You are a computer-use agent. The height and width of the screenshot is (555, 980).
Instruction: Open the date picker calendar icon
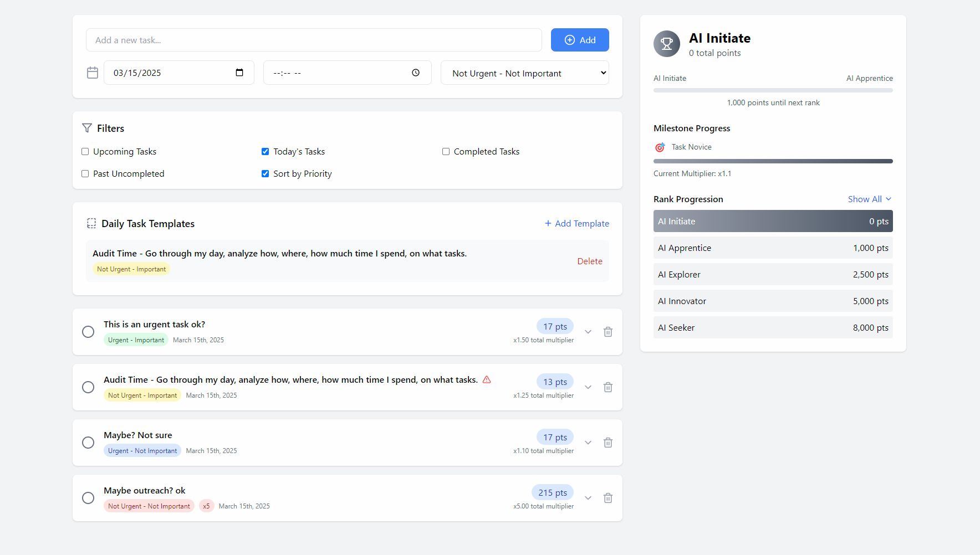(x=239, y=73)
